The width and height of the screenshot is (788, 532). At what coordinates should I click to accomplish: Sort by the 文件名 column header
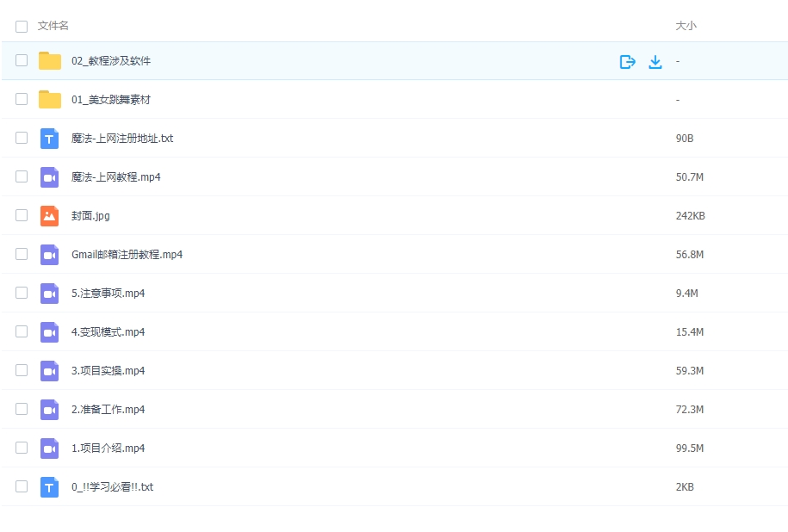[53, 27]
